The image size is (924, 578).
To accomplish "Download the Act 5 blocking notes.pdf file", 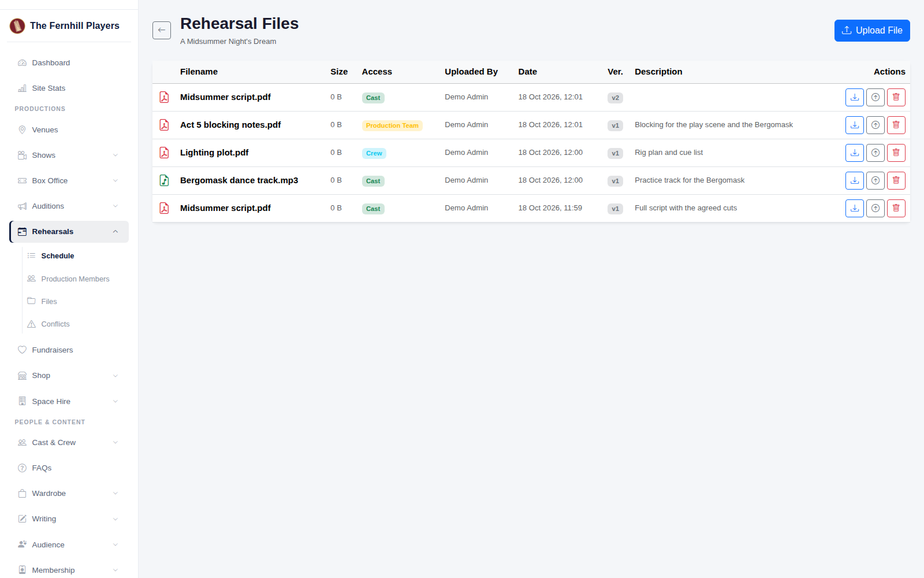I will coord(855,125).
